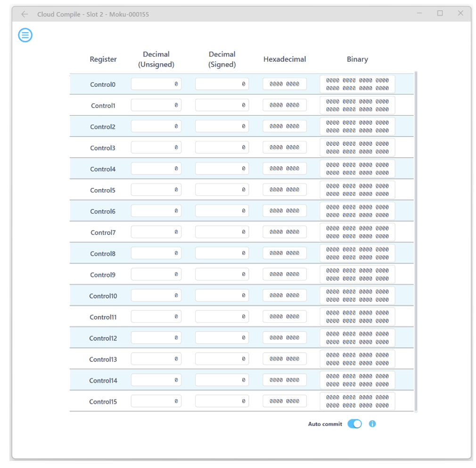Edit Control9 unsigned decimal field

(156, 274)
